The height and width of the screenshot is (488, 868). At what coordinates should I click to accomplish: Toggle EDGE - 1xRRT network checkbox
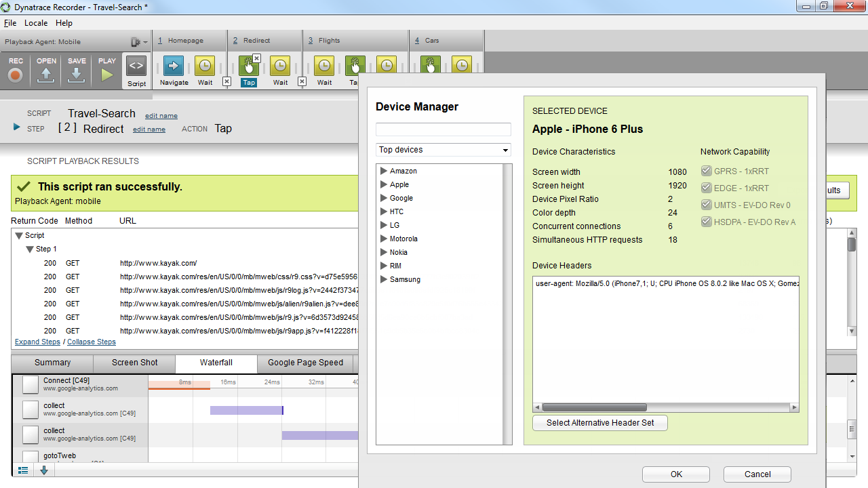click(x=706, y=188)
